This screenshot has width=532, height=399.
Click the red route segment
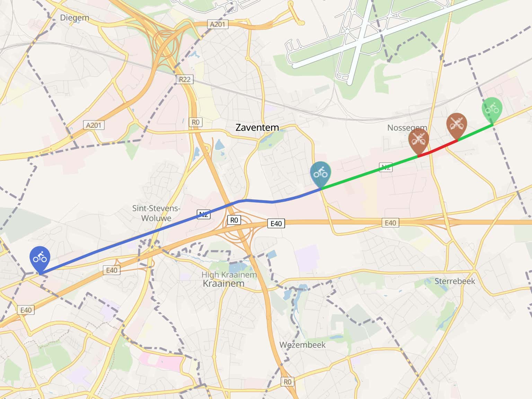[438, 148]
